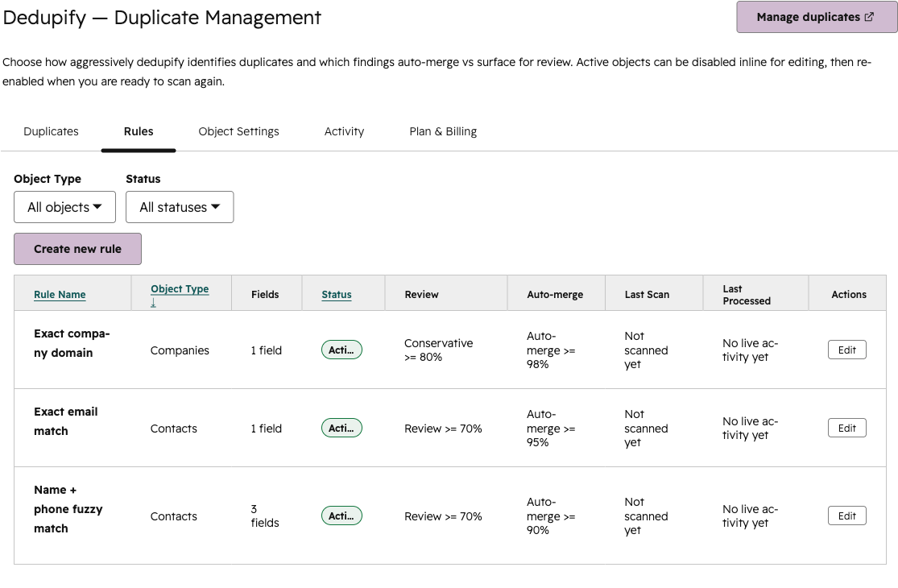This screenshot has height=588, width=898.
Task: Select the Rules tab
Action: point(139,131)
